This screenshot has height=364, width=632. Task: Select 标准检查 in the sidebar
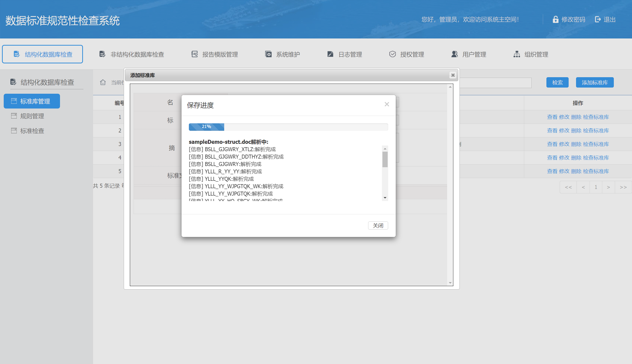pos(32,131)
